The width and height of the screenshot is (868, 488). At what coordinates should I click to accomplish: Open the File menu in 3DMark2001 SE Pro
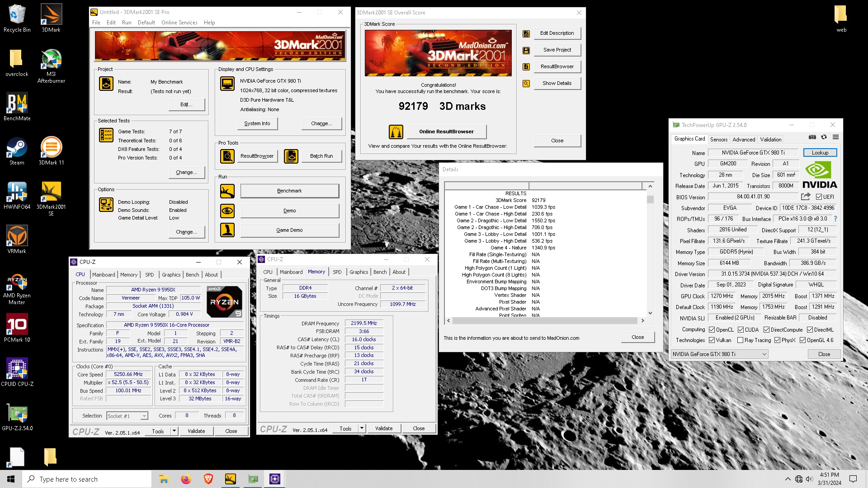pos(96,23)
